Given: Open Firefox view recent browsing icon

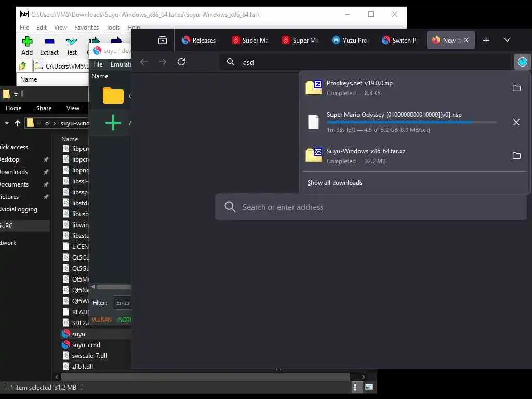Looking at the screenshot, I should pyautogui.click(x=163, y=40).
